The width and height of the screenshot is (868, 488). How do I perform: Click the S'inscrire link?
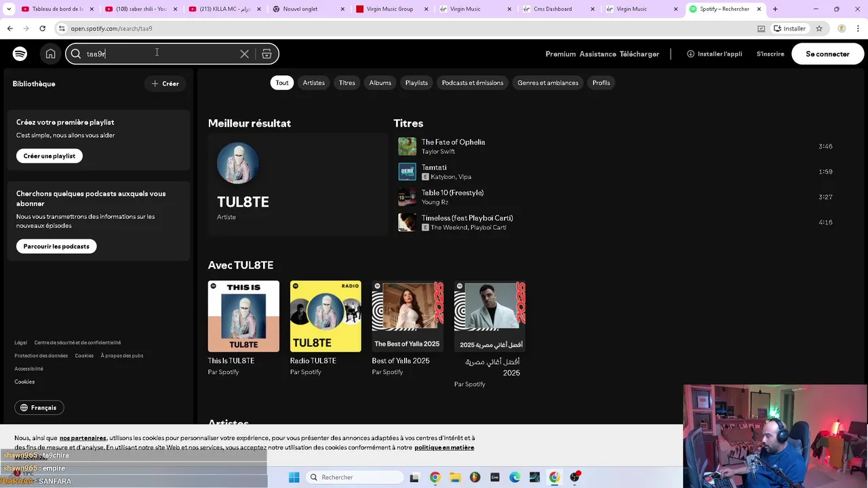click(770, 54)
